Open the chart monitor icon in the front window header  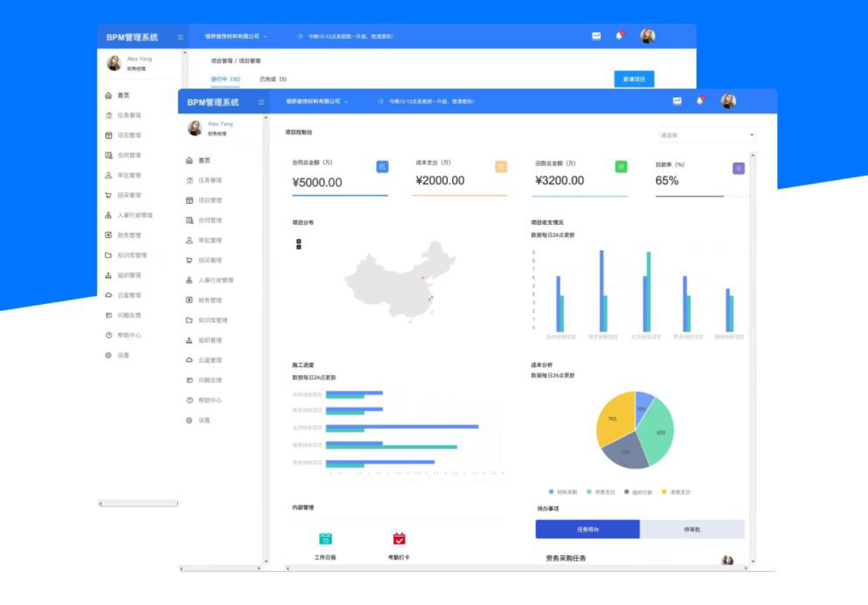point(677,102)
